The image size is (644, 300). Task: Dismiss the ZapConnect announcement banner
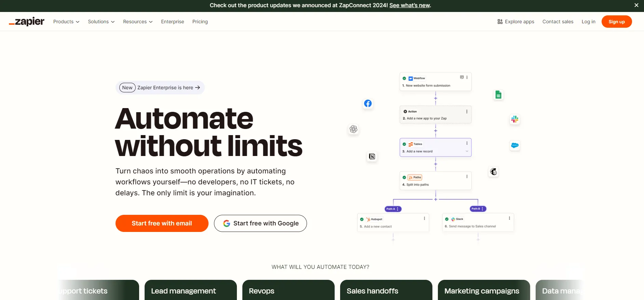pos(636,5)
